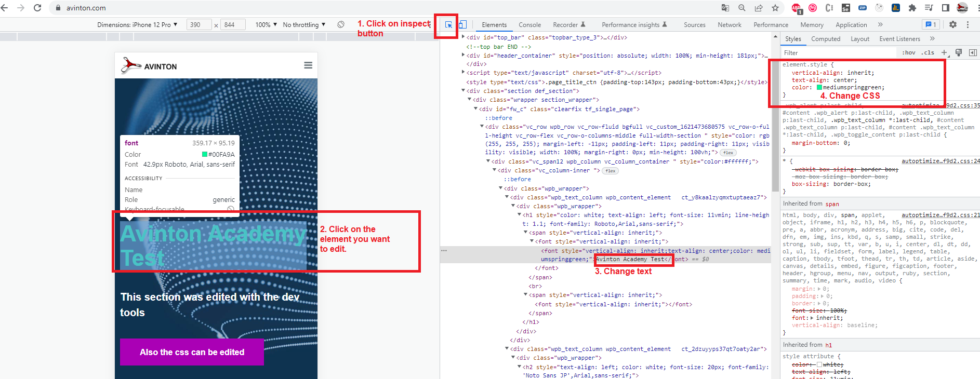This screenshot has height=379, width=980.
Task: Click the inspect element picker icon
Action: (448, 24)
